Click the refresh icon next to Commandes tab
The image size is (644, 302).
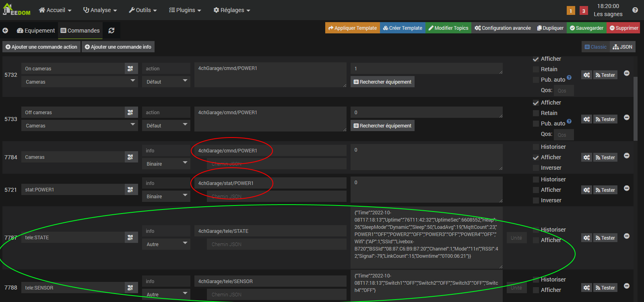click(111, 31)
